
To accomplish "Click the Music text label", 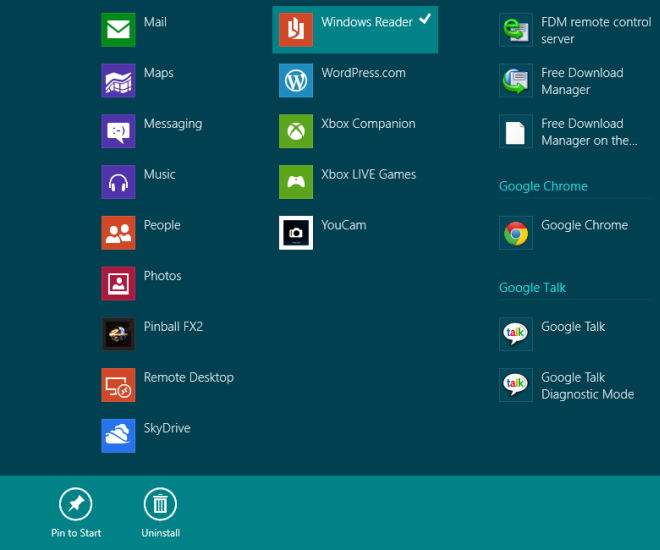I will (160, 174).
